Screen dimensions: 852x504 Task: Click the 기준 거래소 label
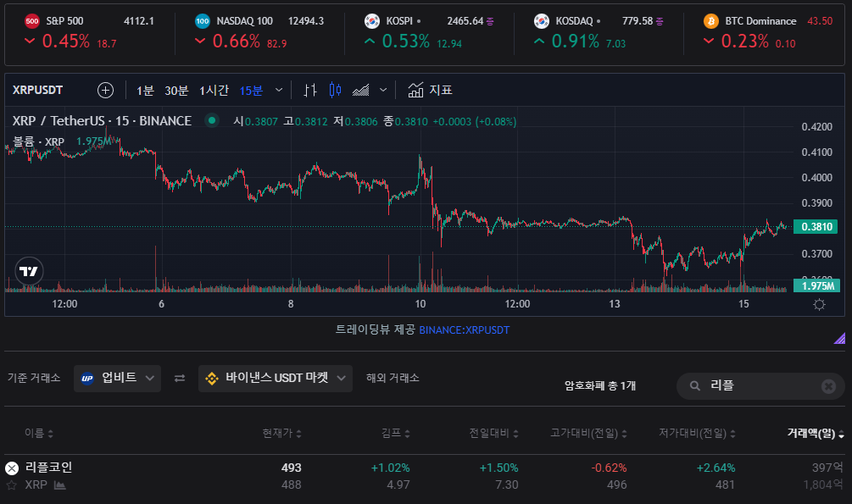(x=34, y=378)
